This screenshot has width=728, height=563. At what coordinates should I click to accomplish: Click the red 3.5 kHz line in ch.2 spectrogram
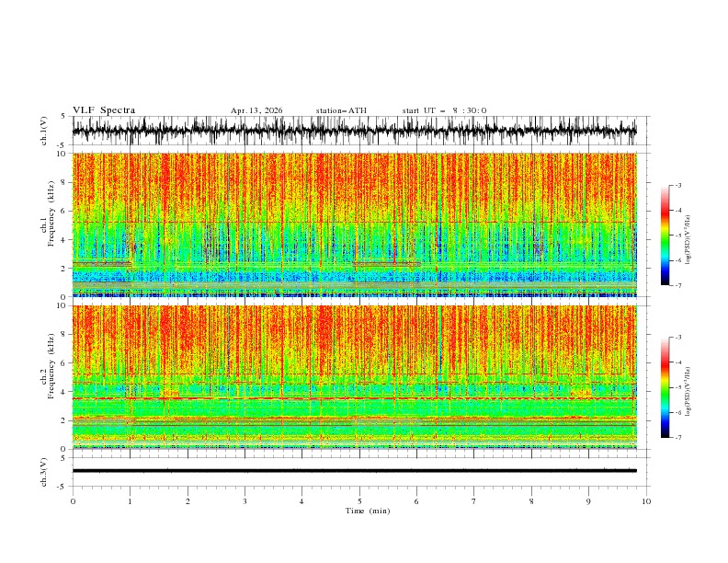coord(354,398)
